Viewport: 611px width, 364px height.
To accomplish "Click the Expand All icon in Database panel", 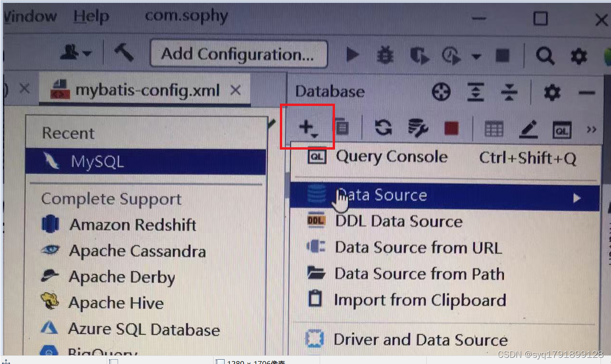I will point(475,92).
